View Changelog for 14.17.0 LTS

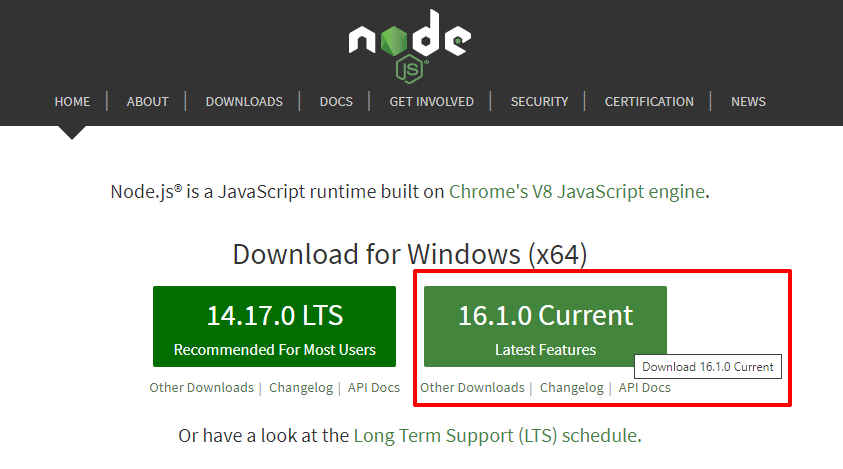tap(301, 388)
